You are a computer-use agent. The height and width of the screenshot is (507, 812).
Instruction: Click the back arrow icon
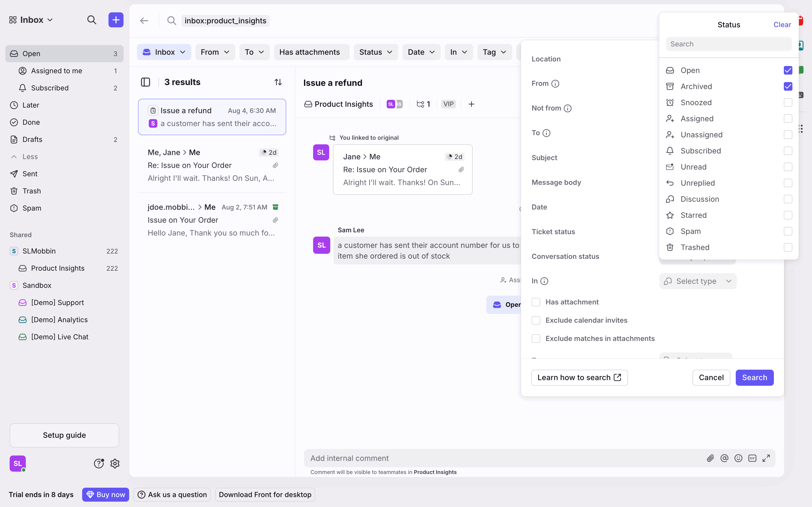pos(144,21)
